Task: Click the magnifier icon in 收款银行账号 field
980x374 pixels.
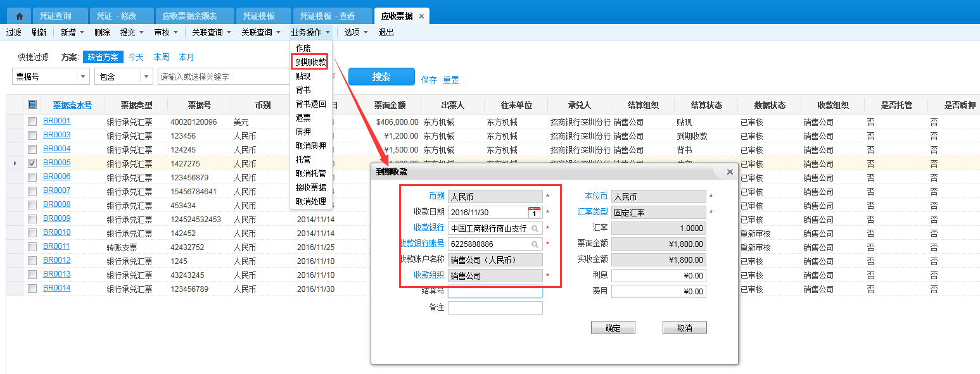Action: point(535,244)
